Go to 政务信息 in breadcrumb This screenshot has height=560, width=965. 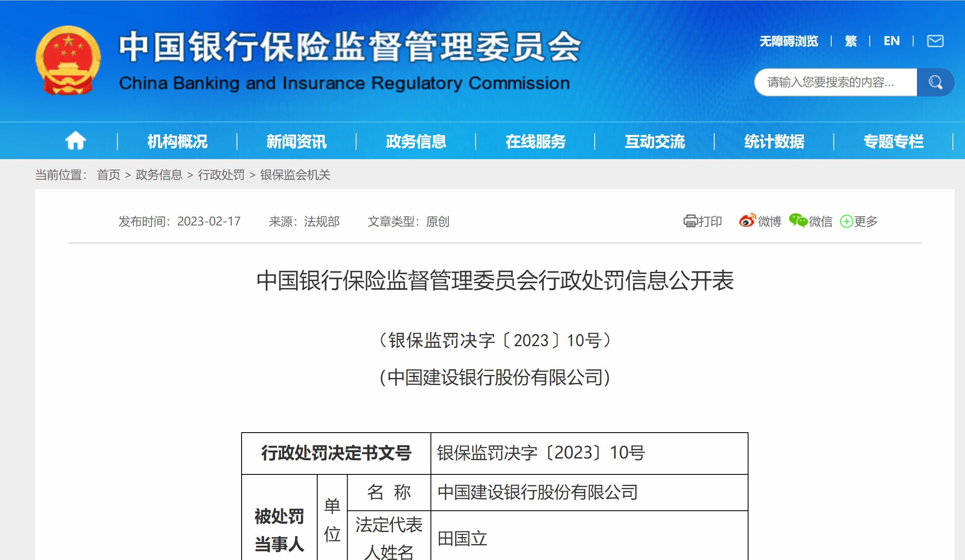tap(159, 175)
